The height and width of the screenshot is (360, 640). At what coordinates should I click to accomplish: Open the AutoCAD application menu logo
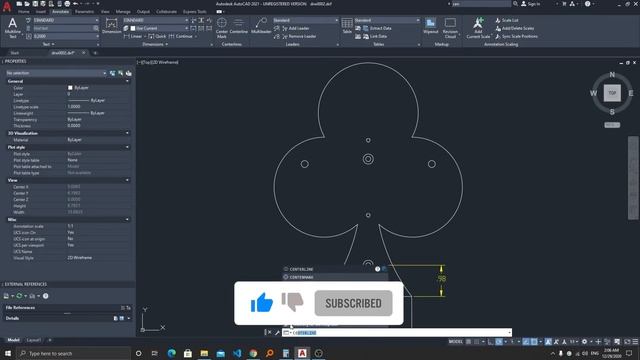7,7
